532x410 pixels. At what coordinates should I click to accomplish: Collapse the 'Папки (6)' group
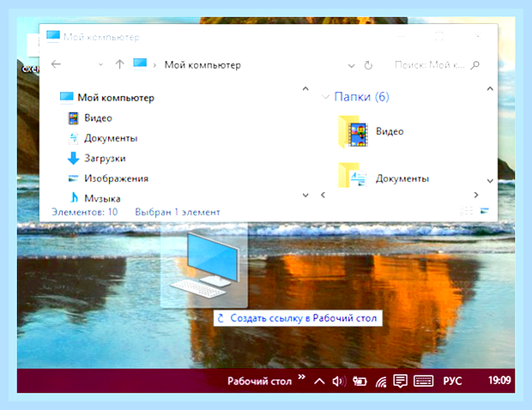tap(325, 97)
